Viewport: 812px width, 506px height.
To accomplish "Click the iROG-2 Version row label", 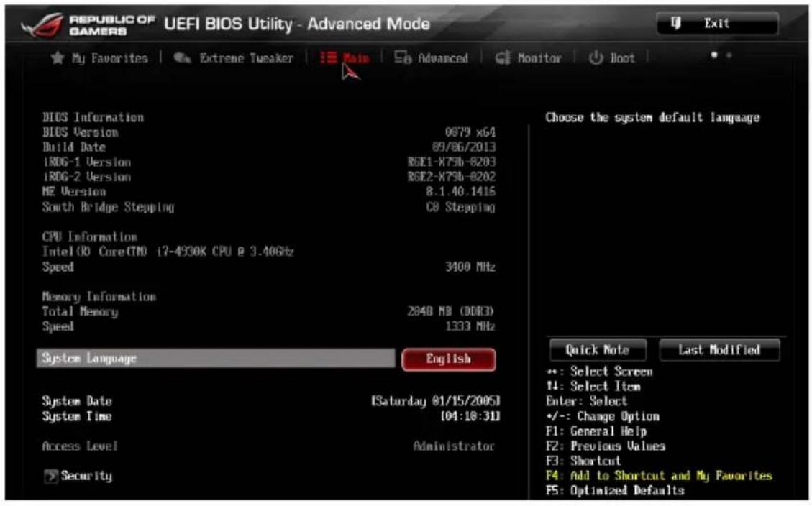I will (86, 177).
